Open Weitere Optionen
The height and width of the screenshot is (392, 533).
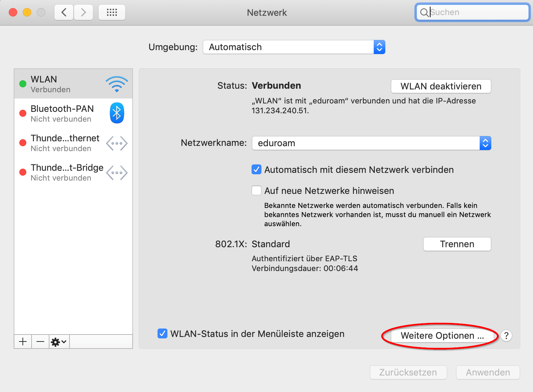[x=442, y=336]
